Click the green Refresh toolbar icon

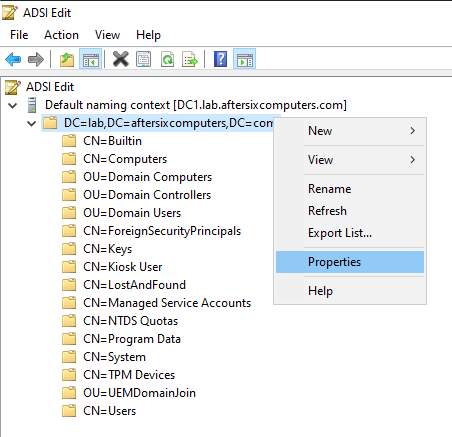[167, 59]
